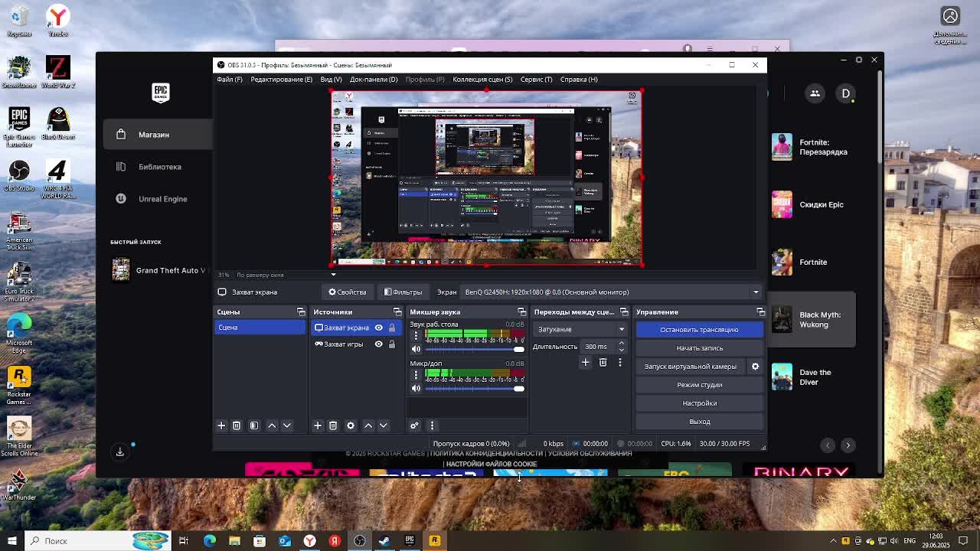Delete selected source with trash icon
980x551 pixels.
click(333, 425)
